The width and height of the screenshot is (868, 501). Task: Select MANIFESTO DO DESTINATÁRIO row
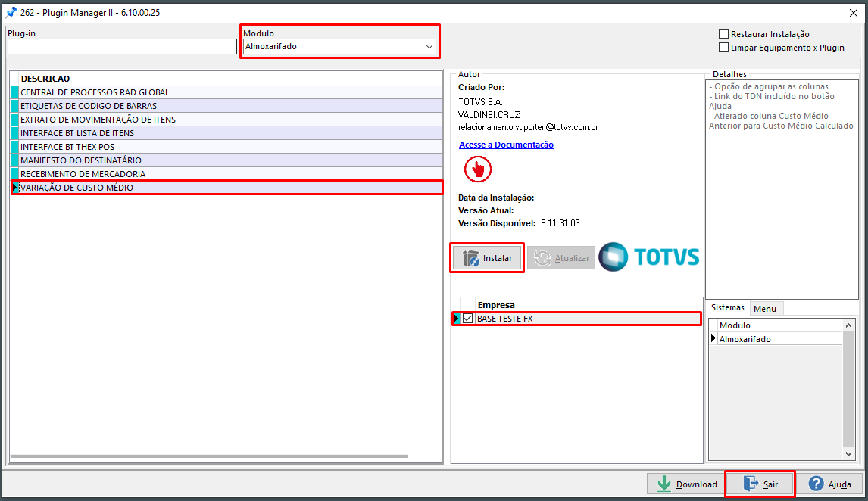226,160
